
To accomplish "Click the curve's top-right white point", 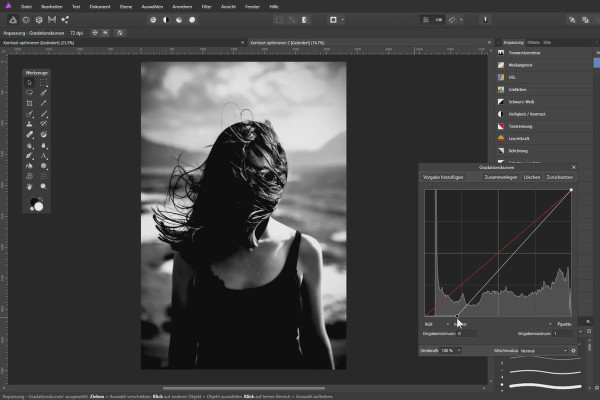I will point(571,190).
